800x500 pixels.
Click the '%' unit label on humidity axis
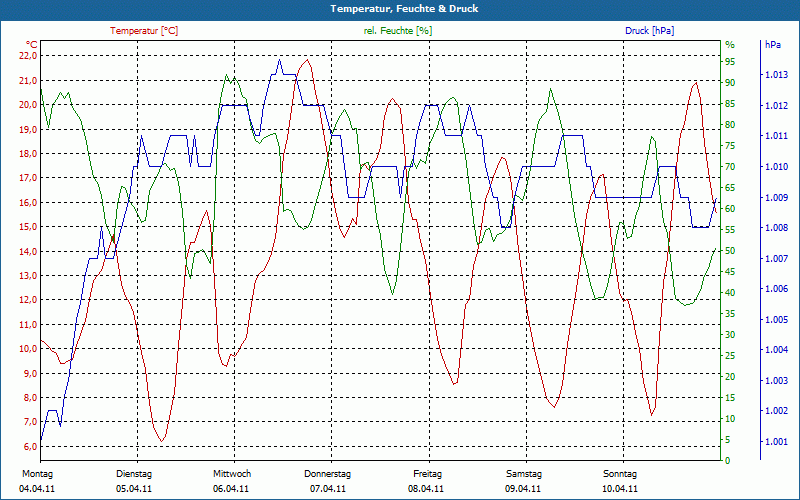tap(730, 45)
